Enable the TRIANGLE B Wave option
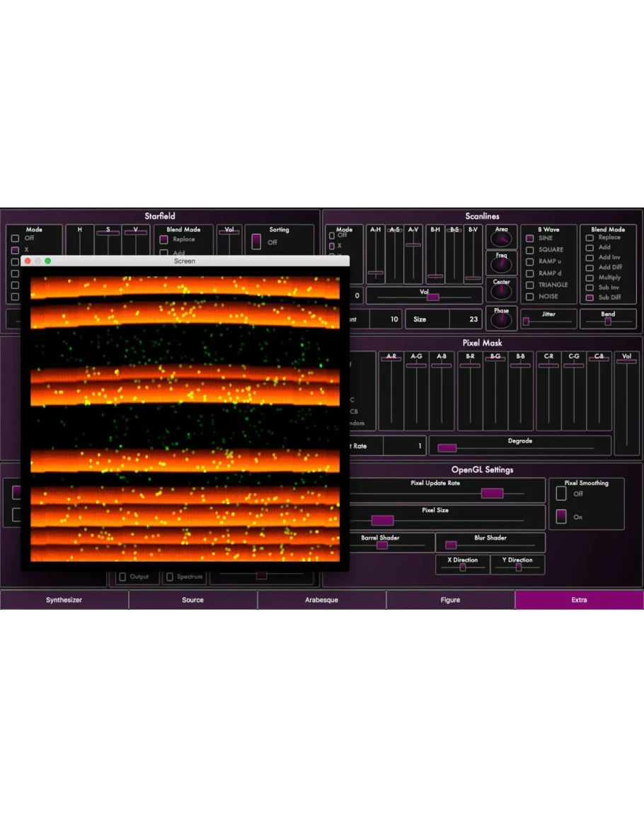This screenshot has height=818, width=644. pos(529,285)
